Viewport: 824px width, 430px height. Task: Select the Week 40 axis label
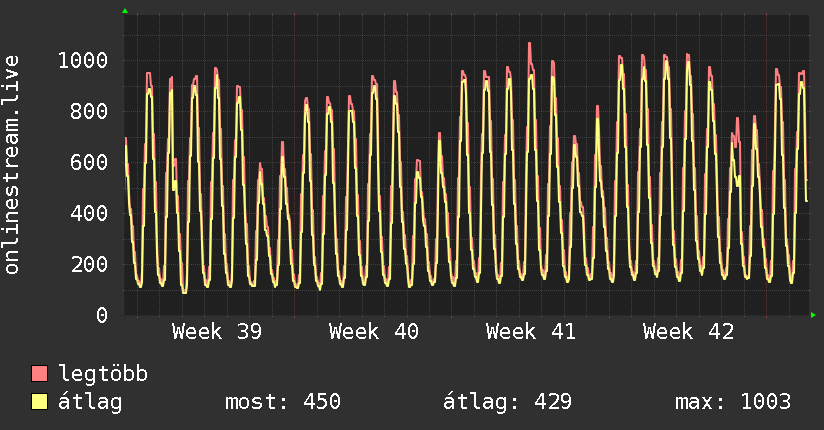point(374,332)
